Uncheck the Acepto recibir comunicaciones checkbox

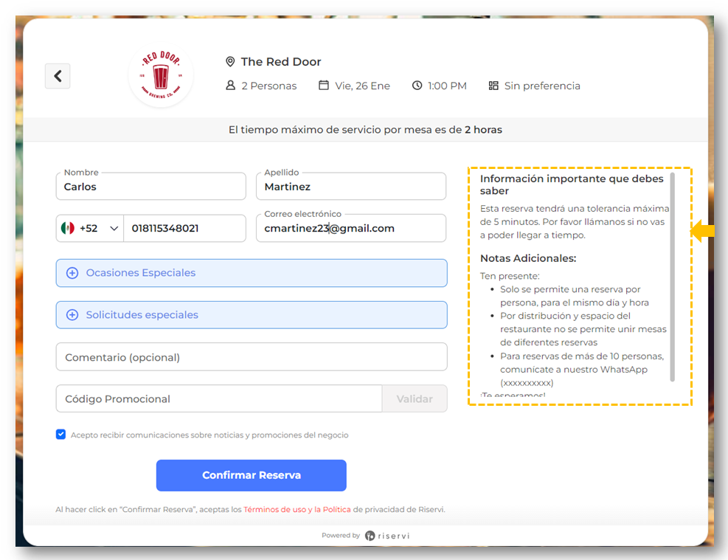(60, 434)
